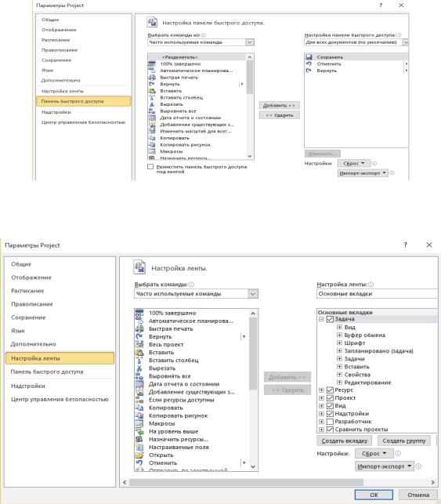Click the Отменить undo icon in Настройка ленты dialog

pos(139,463)
